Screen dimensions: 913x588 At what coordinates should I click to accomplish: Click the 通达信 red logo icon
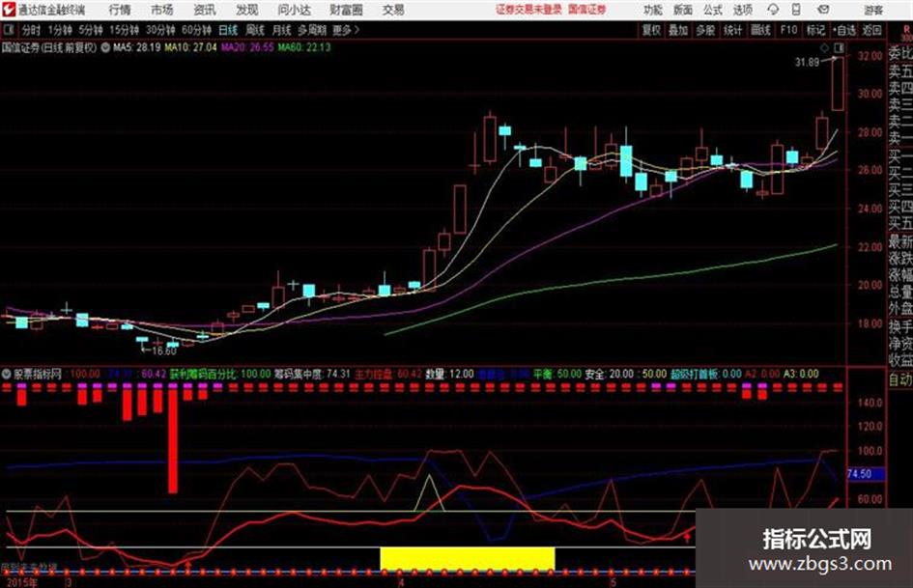[x=8, y=10]
